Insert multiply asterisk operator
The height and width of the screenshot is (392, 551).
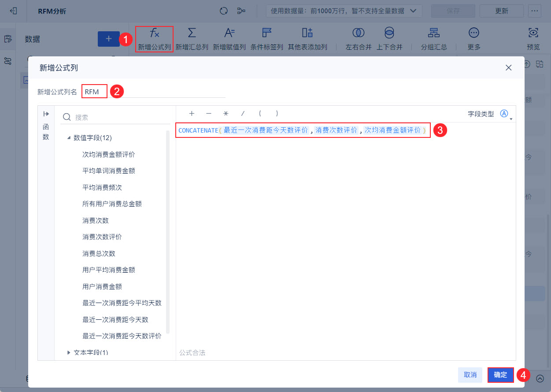[226, 114]
